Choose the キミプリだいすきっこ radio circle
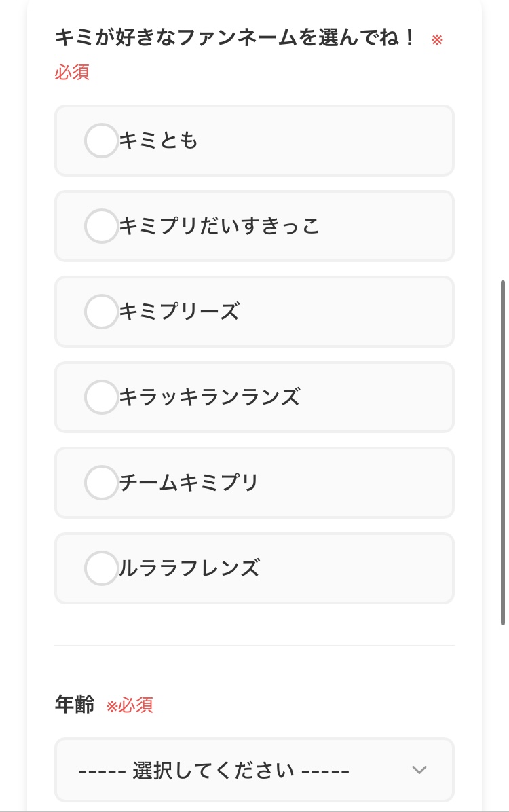This screenshot has width=509, height=812. (101, 226)
